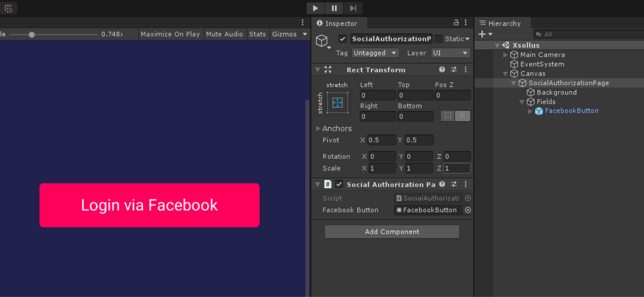The image size is (644, 297).
Task: Toggle the Raw edit mode R button
Action: click(463, 116)
